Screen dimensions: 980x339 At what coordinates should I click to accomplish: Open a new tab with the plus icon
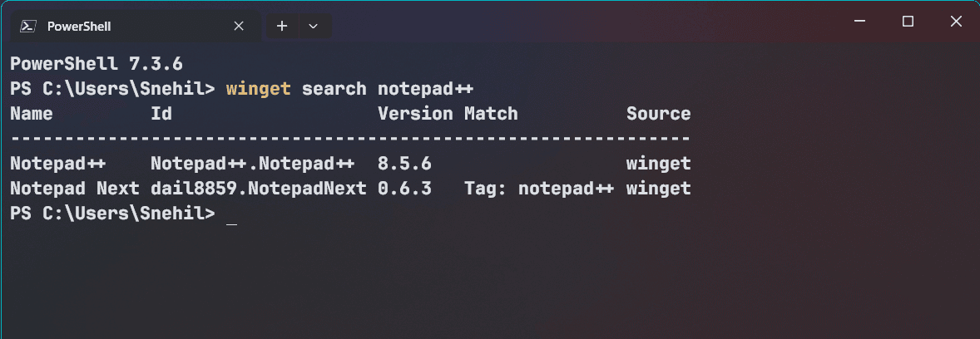click(283, 27)
